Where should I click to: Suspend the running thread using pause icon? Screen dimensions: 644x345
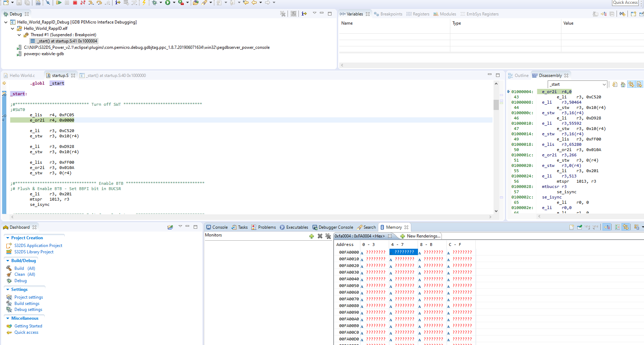click(x=67, y=3)
